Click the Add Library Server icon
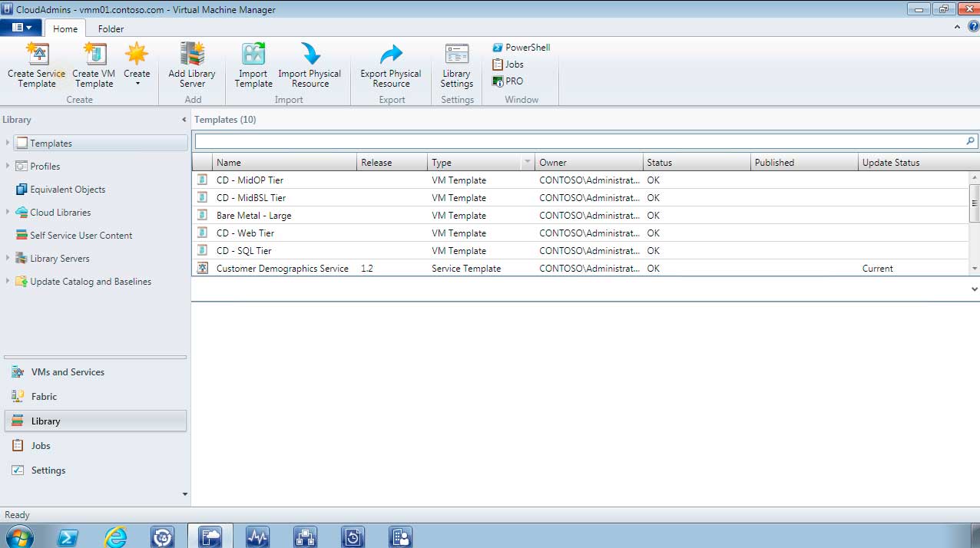The width and height of the screenshot is (980, 548). [x=192, y=54]
